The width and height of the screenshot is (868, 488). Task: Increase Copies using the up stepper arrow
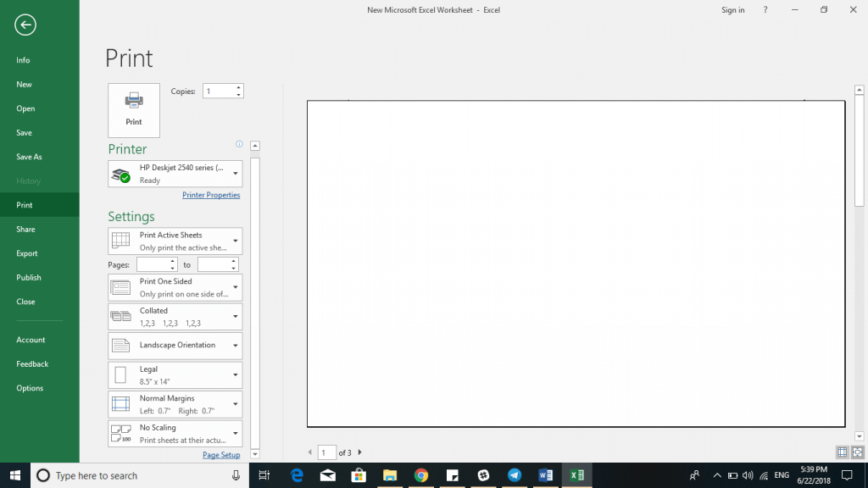point(238,86)
